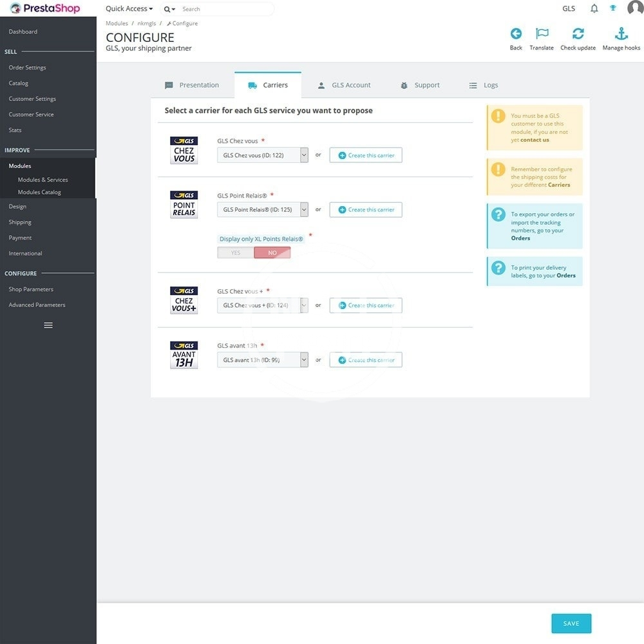The height and width of the screenshot is (644, 644).
Task: Click the trophy icon in header
Action: [613, 9]
